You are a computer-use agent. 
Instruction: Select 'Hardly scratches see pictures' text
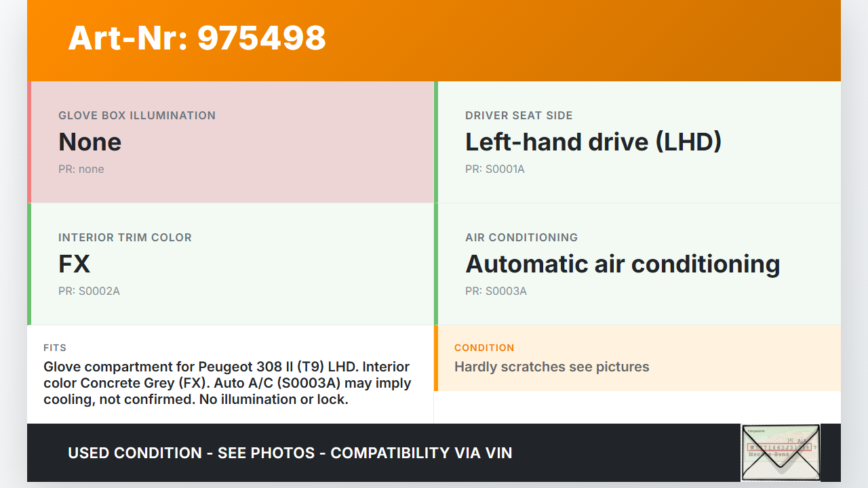point(552,367)
